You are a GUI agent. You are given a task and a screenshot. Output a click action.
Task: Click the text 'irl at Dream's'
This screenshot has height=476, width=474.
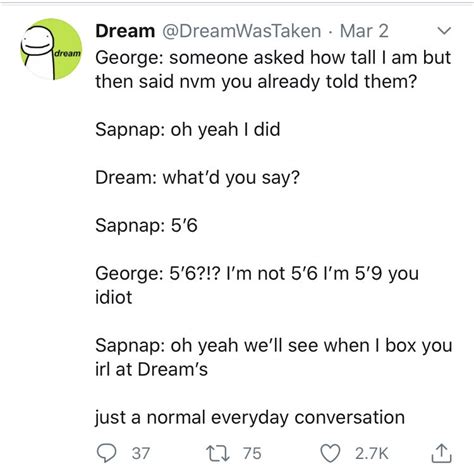pyautogui.click(x=152, y=369)
